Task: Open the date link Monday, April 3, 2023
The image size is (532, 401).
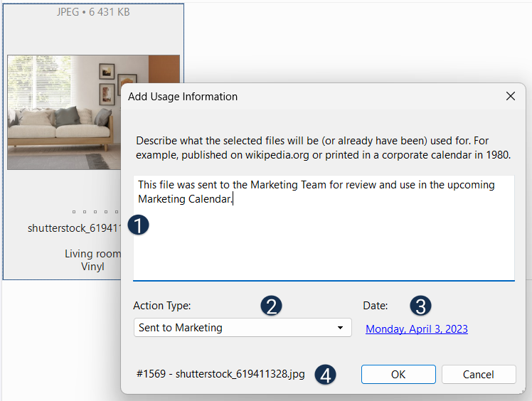Action: click(416, 328)
